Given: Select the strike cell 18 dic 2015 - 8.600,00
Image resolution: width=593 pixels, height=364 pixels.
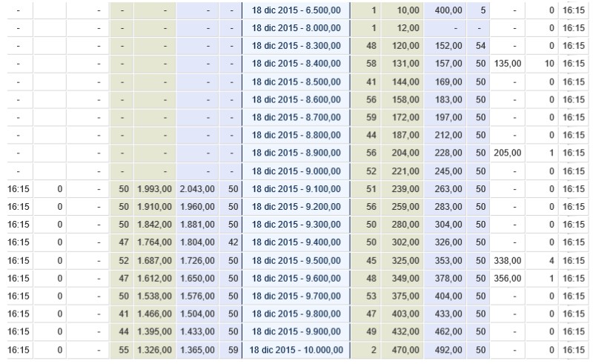Looking at the screenshot, I should [x=296, y=99].
